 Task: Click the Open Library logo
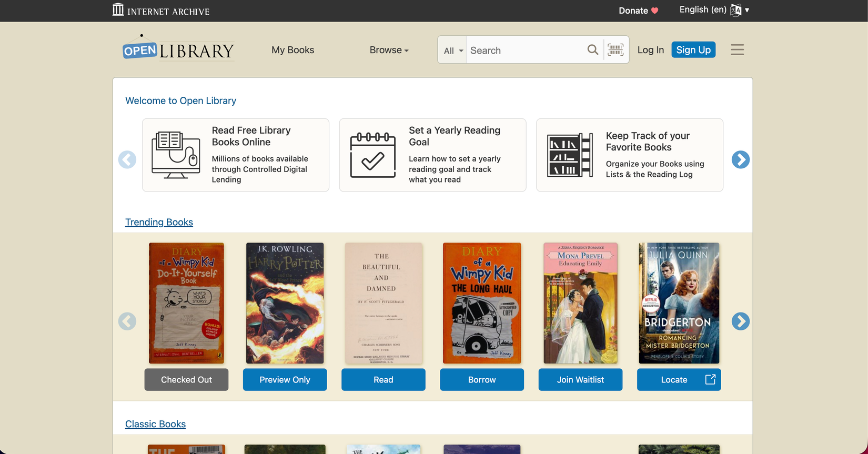178,48
